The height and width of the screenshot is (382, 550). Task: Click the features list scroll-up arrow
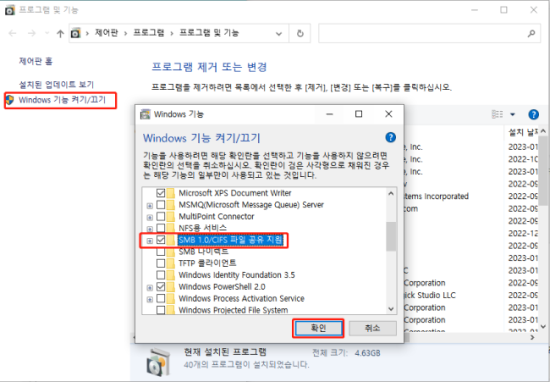[x=391, y=193]
